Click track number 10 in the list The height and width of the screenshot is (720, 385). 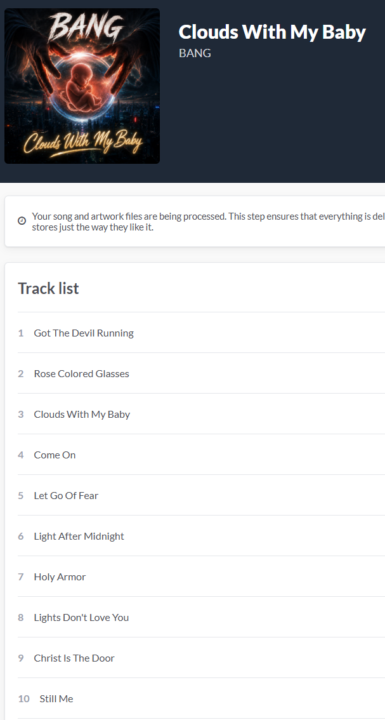(24, 699)
